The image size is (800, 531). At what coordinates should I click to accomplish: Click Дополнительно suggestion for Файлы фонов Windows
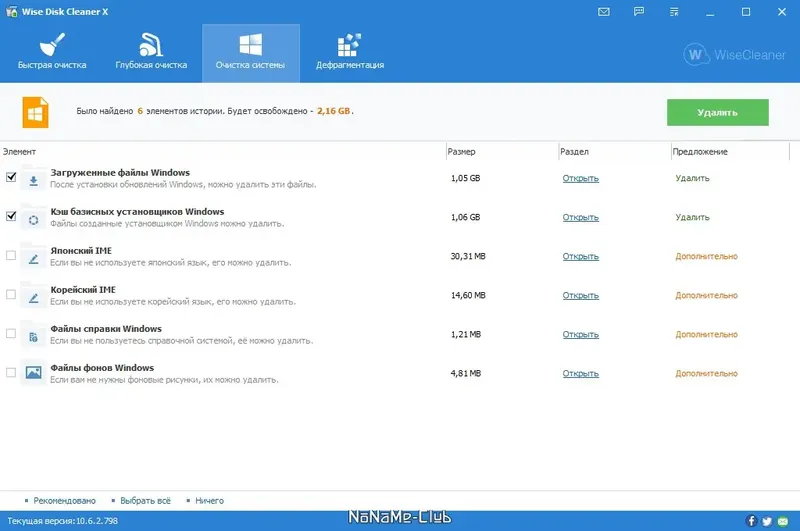707,373
